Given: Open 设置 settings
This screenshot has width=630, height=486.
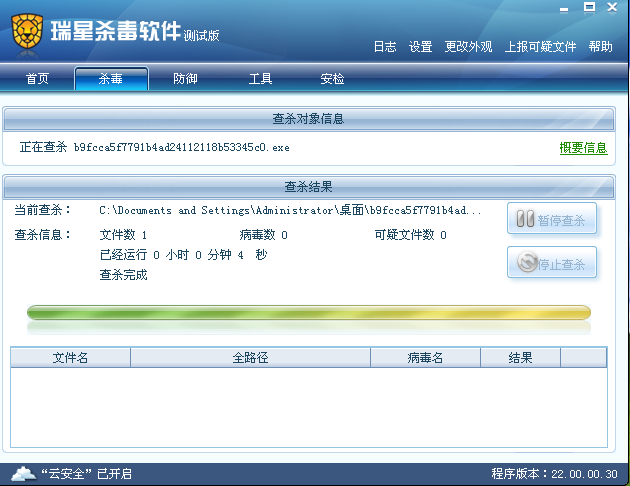Looking at the screenshot, I should [420, 47].
